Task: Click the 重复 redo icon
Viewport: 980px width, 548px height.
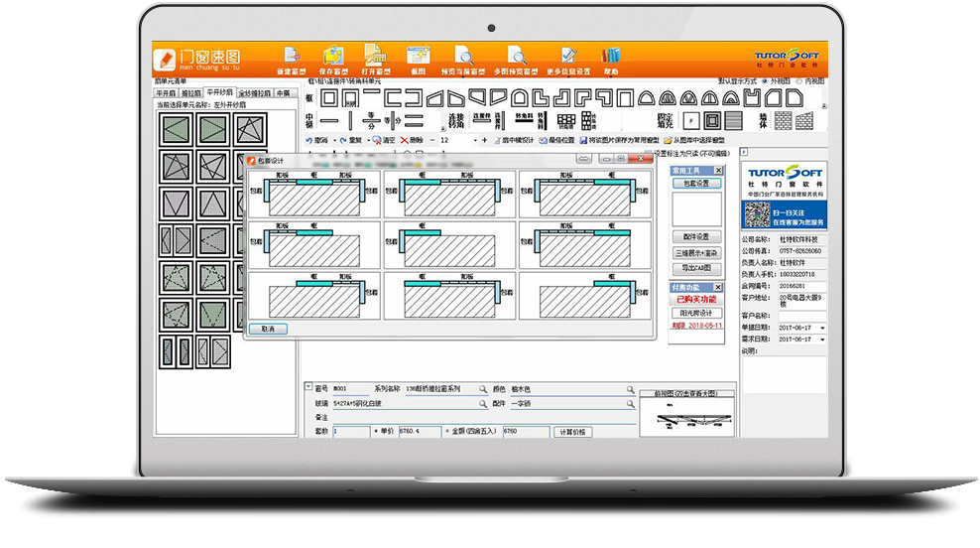Action: 343,140
